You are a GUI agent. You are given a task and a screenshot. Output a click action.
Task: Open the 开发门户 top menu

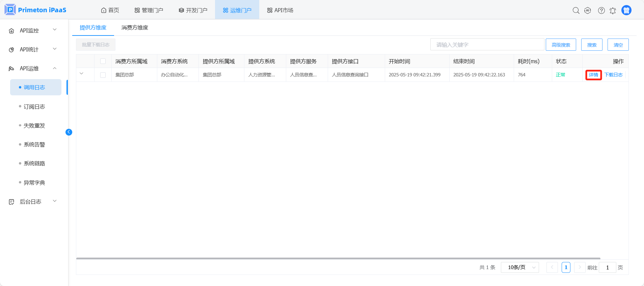(193, 10)
